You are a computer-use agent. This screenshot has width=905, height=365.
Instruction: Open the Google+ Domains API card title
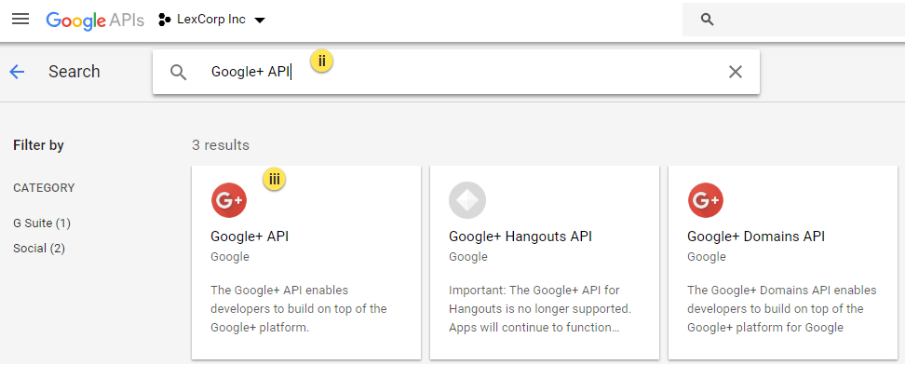[x=756, y=236]
